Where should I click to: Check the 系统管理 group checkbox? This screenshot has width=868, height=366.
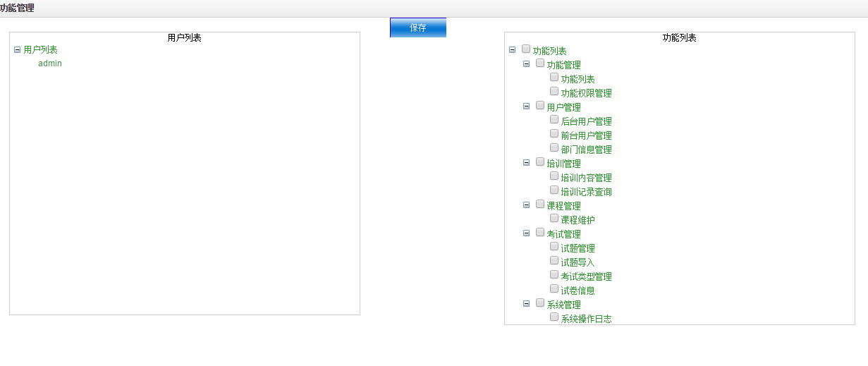tap(540, 303)
